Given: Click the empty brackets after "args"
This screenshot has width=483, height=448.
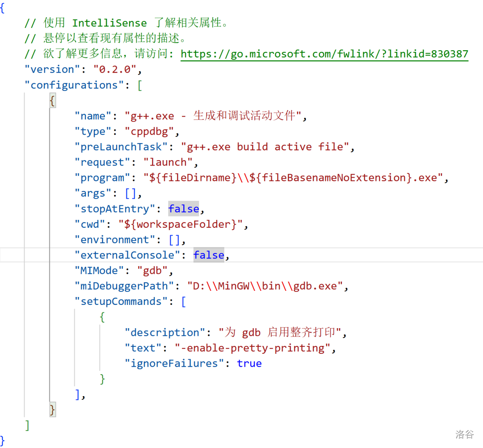Looking at the screenshot, I should click(x=131, y=193).
